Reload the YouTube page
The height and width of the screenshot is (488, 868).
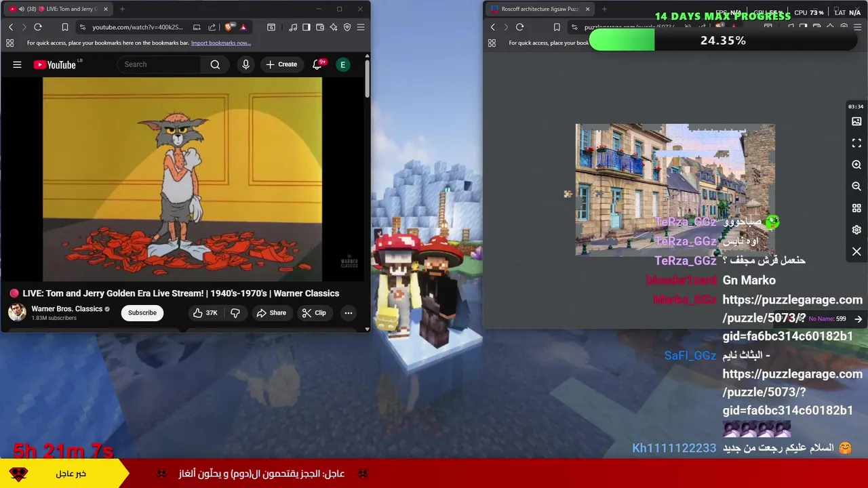click(x=38, y=27)
